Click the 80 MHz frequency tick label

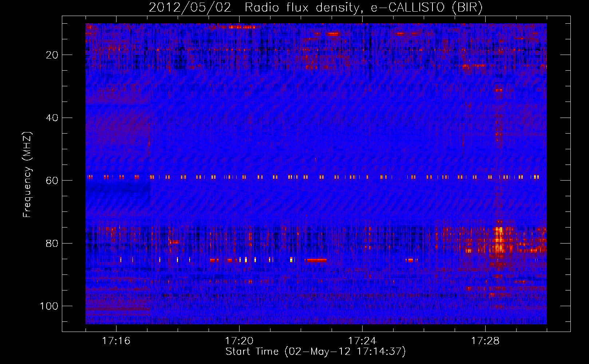(52, 243)
